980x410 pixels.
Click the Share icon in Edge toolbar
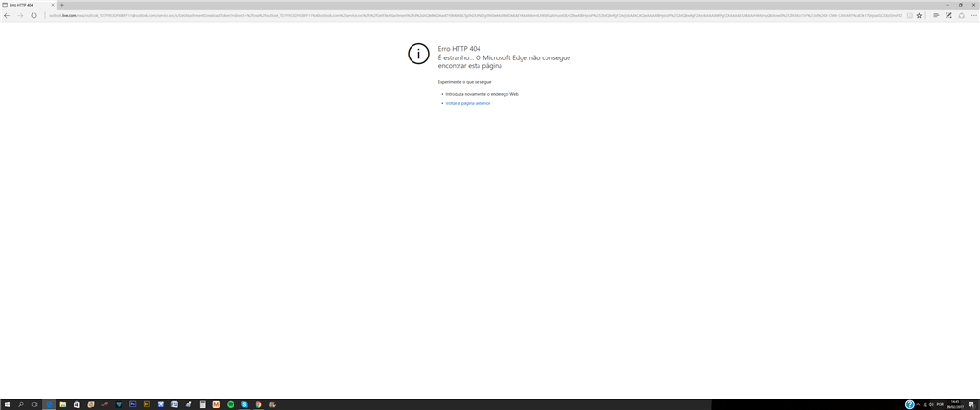pos(961,15)
